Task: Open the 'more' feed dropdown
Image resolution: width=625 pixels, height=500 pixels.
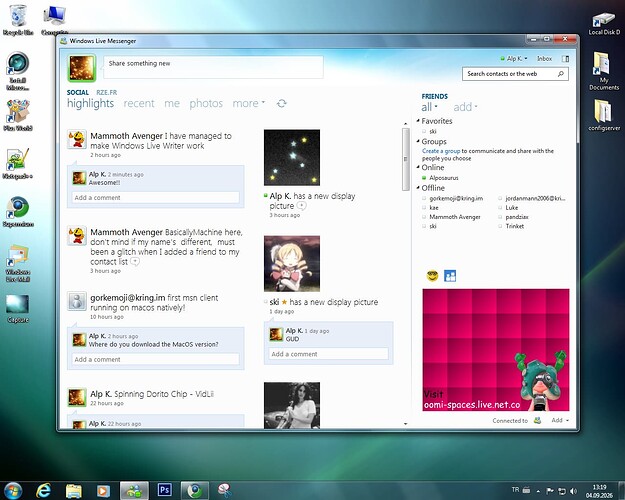Action: [x=249, y=103]
